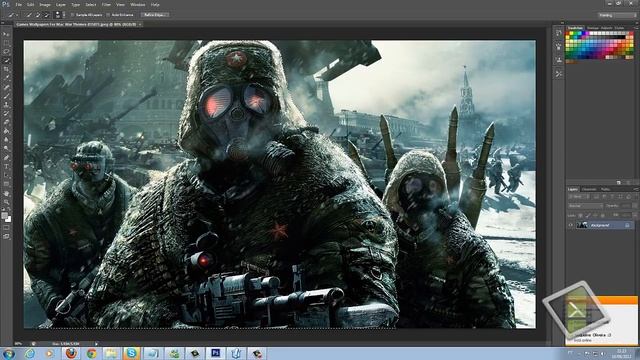This screenshot has width=640, height=360.
Task: Select the Background layer name
Action: tap(600, 225)
